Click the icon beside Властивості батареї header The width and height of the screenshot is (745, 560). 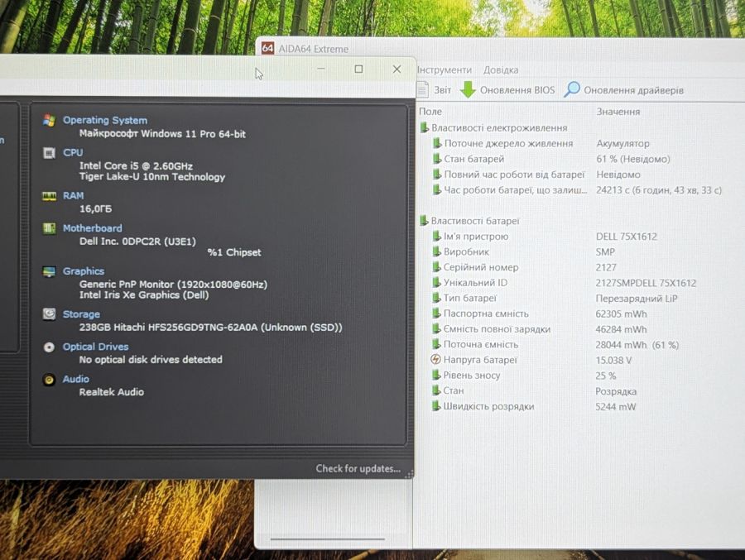(x=424, y=220)
